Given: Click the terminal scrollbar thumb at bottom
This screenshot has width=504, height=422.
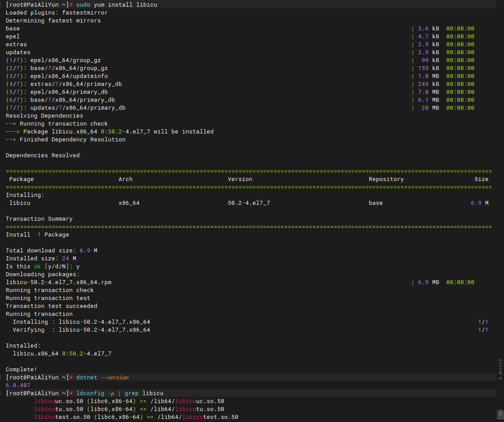Looking at the screenshot, I should click(500, 414).
